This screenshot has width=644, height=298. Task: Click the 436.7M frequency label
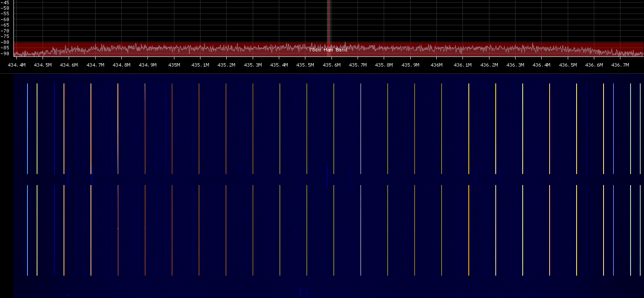[x=620, y=65]
